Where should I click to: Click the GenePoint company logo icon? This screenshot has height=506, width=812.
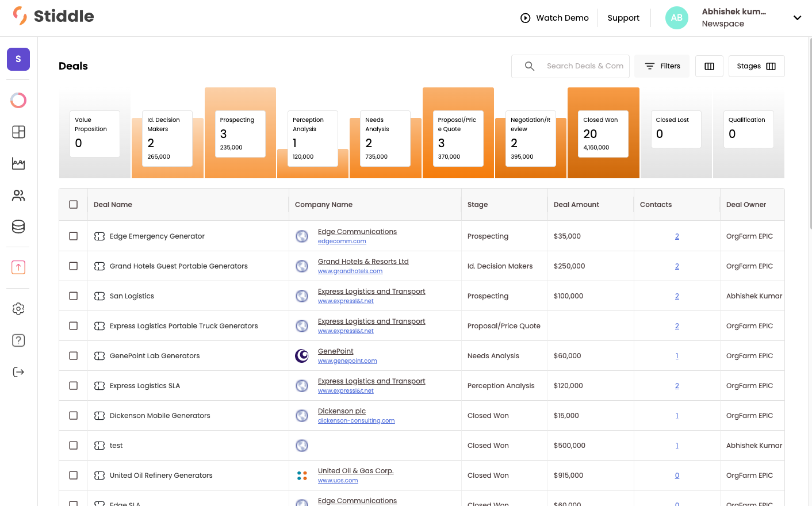coord(302,356)
